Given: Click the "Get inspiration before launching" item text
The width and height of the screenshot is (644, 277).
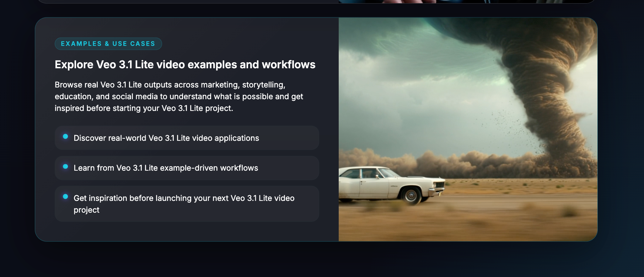Looking at the screenshot, I should tap(184, 198).
